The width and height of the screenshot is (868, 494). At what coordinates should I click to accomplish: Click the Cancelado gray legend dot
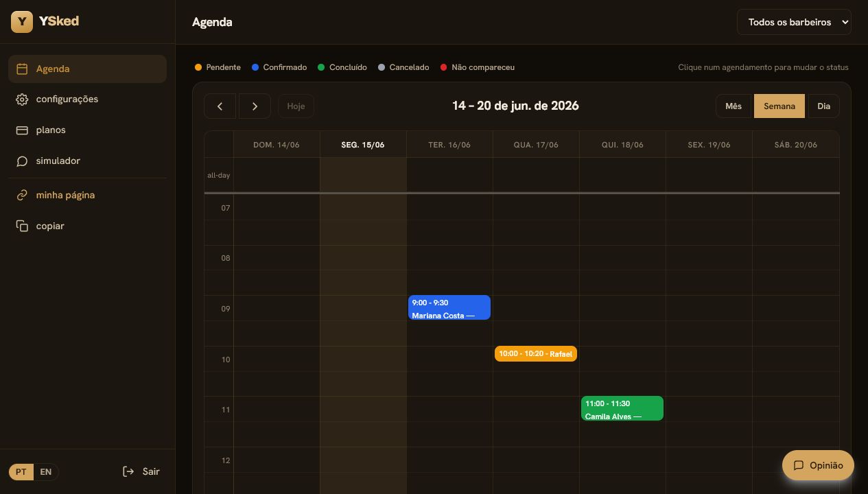coord(382,67)
